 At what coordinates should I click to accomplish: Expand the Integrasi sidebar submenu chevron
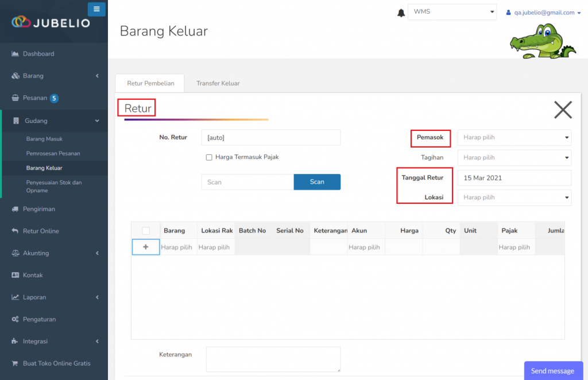97,341
